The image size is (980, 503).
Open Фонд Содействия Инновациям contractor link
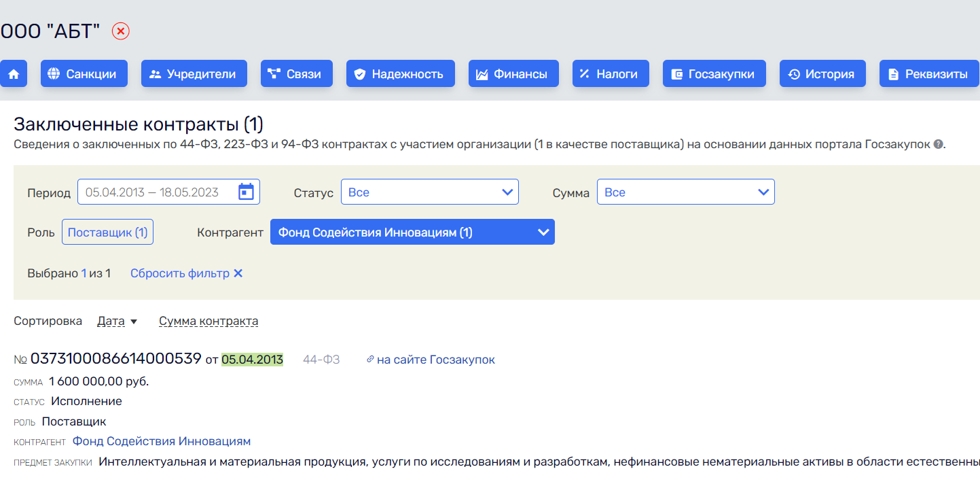[x=162, y=442]
